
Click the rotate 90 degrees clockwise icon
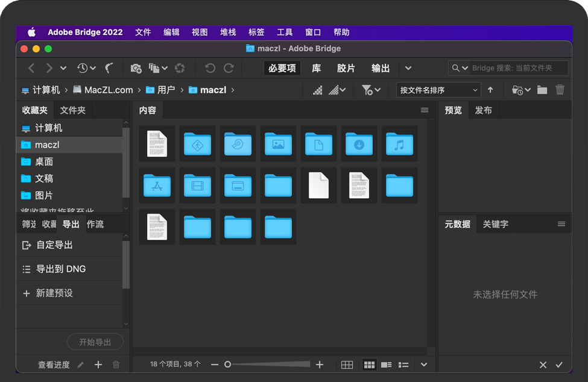229,68
